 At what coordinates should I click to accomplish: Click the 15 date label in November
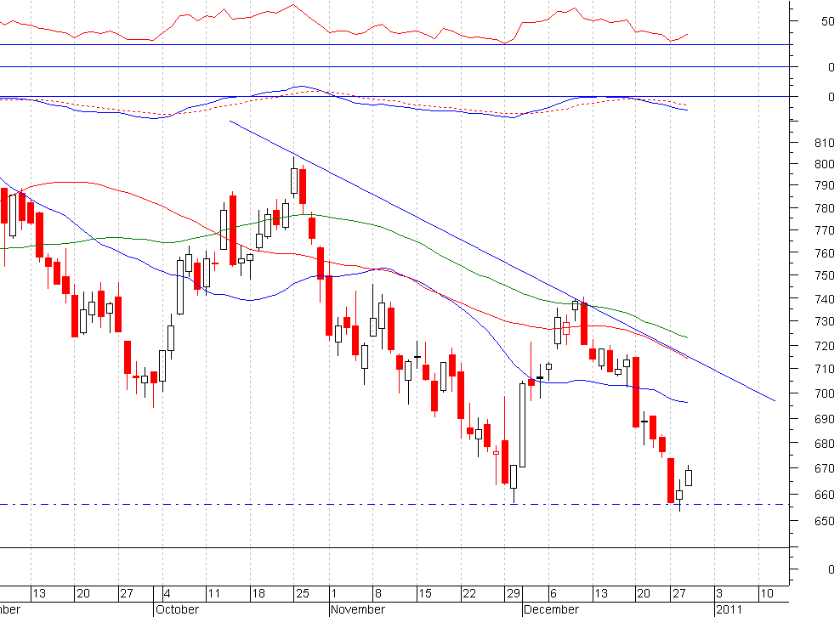click(425, 593)
